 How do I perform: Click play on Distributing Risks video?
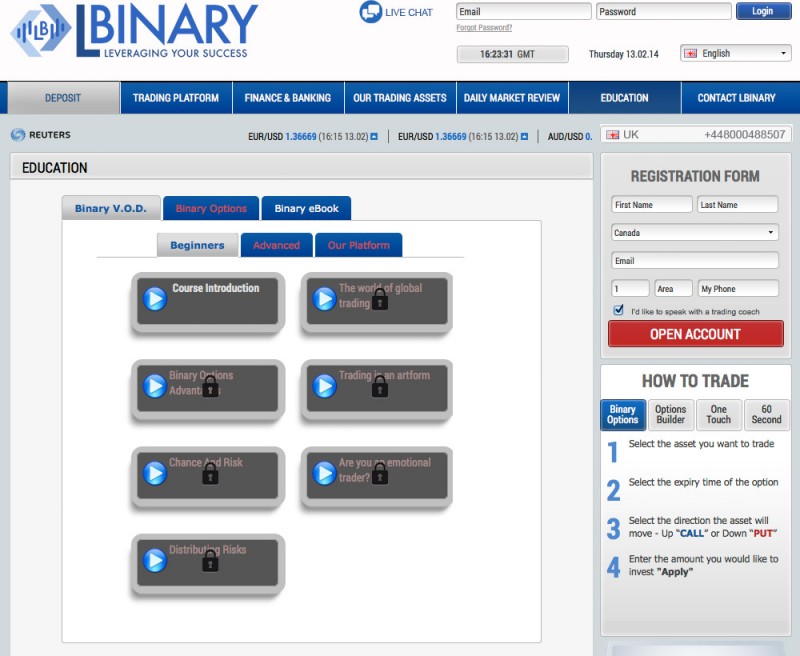pos(155,561)
